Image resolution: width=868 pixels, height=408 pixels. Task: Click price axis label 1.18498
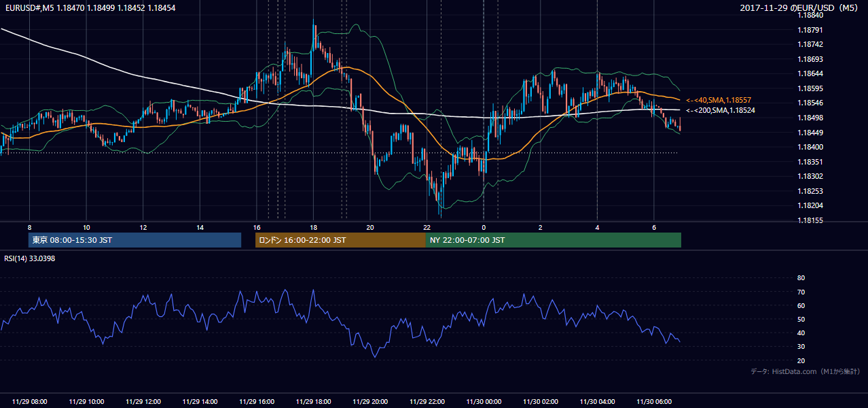pyautogui.click(x=810, y=118)
